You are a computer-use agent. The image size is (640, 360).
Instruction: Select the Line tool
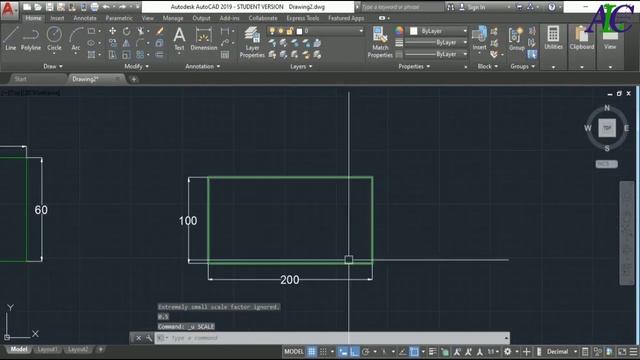tap(11, 38)
